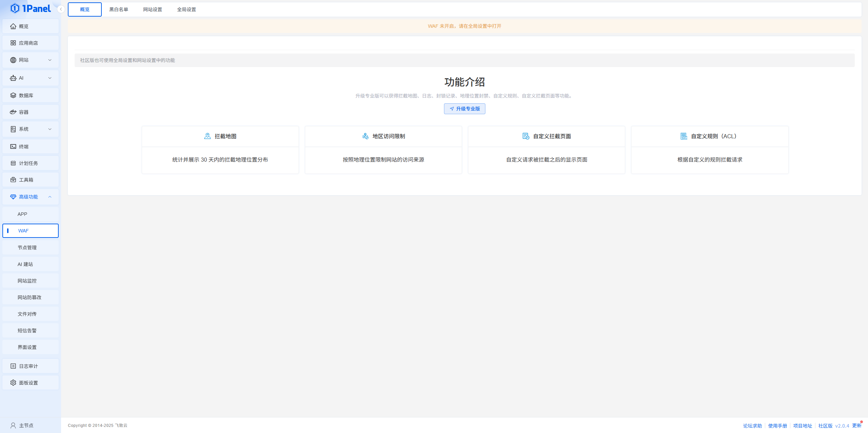Image resolution: width=868 pixels, height=433 pixels.
Task: Collapse the 高级功能 menu chevron
Action: pyautogui.click(x=50, y=197)
